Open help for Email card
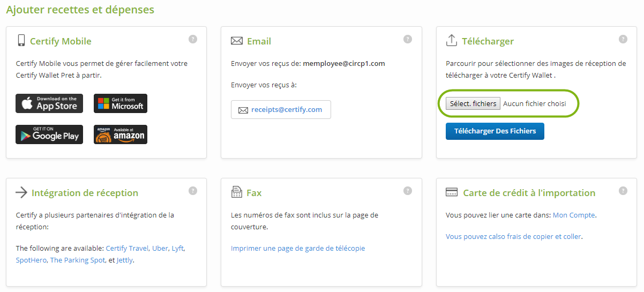Viewport: 644px width, 292px height. 408,39
